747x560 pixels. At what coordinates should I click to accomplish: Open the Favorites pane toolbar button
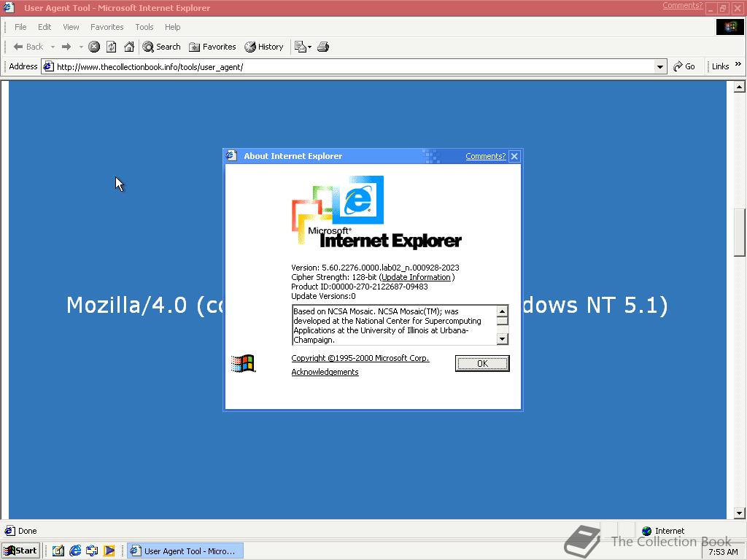(212, 47)
